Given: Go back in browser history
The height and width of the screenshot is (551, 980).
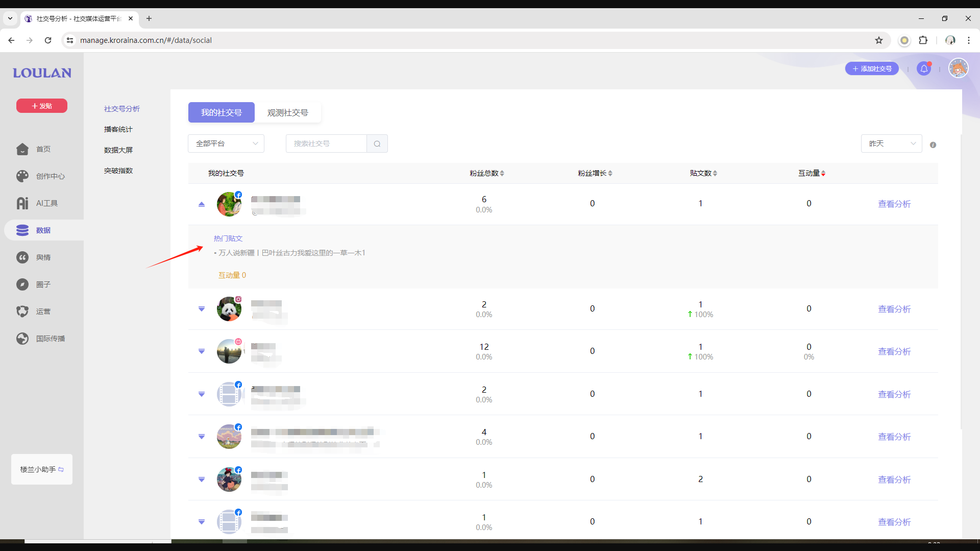Looking at the screenshot, I should (11, 40).
